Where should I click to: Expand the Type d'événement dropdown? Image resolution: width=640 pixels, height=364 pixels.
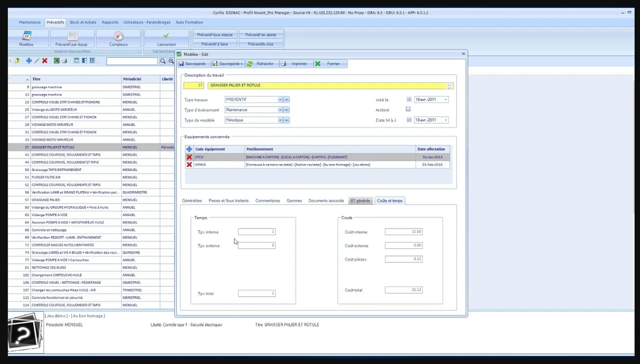(x=280, y=110)
